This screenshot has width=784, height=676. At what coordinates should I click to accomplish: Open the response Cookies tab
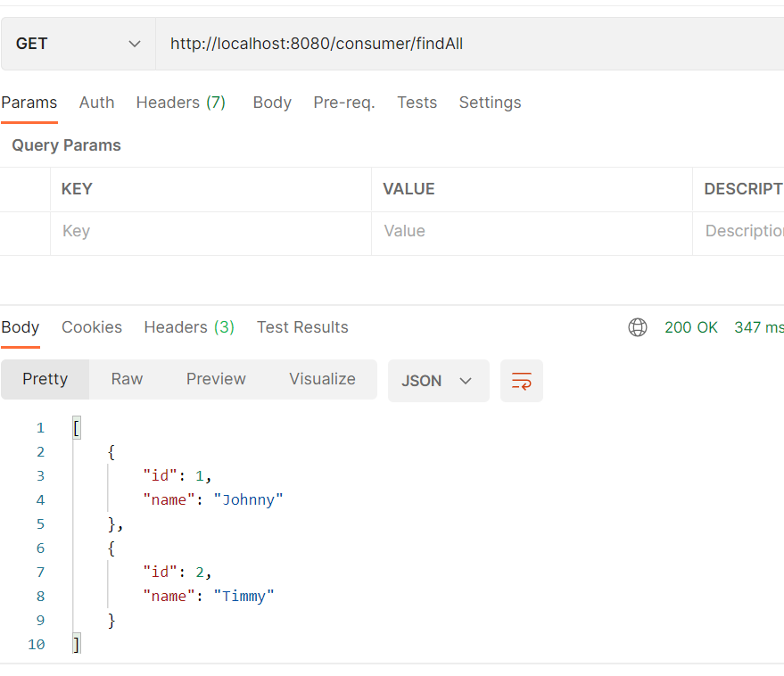92,327
